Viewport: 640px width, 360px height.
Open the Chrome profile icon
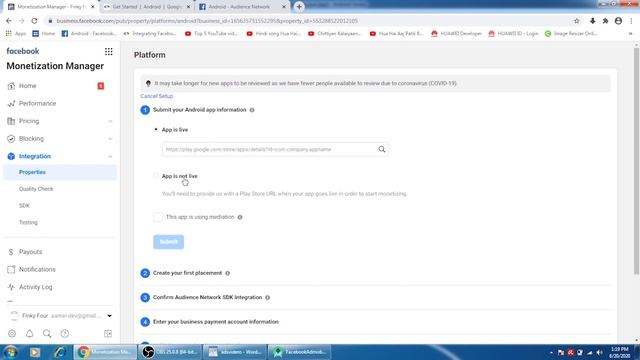(618, 21)
